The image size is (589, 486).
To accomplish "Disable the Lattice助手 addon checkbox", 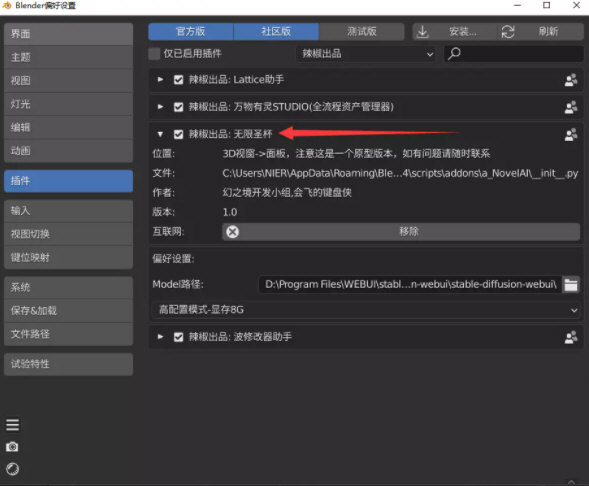I will click(x=178, y=80).
